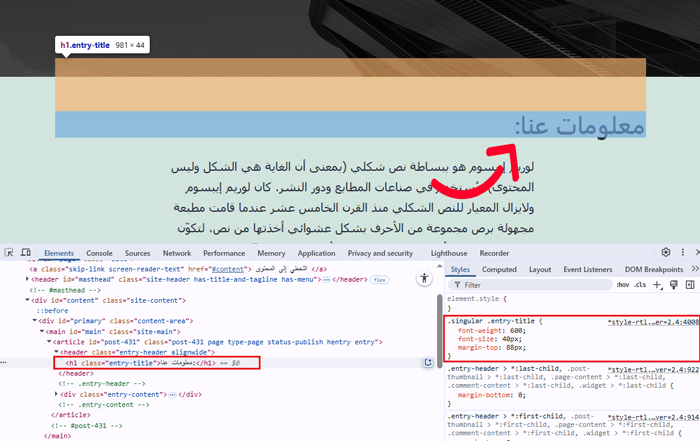700x441 pixels.
Task: Toggle element state with :hov
Action: pos(623,285)
